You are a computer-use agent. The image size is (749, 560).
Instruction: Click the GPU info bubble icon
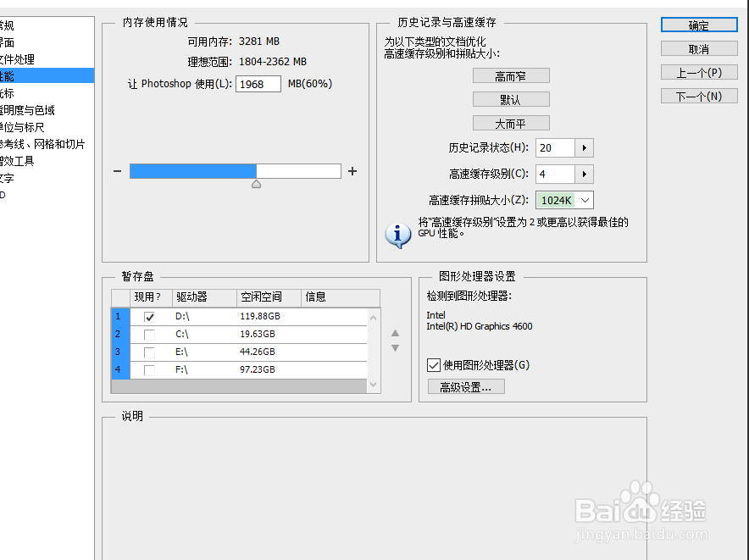click(x=397, y=235)
